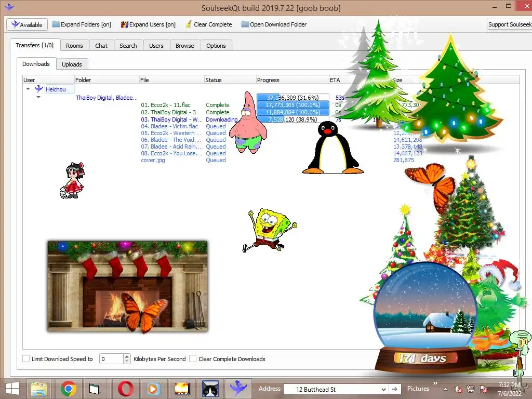Screen dimensions: 532x399
Task: Select file 06. Bladee - The Void...
Action: click(x=171, y=140)
